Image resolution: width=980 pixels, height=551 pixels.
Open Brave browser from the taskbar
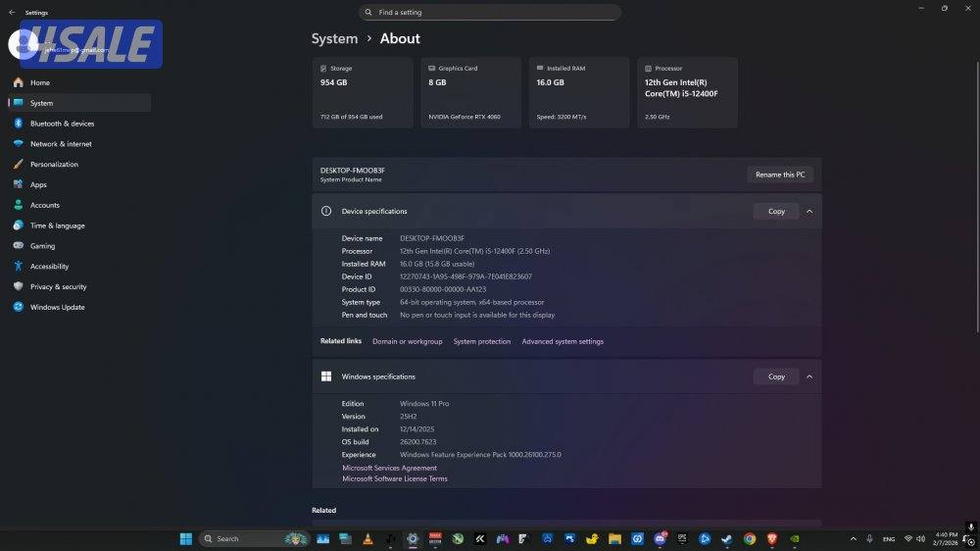pos(772,539)
